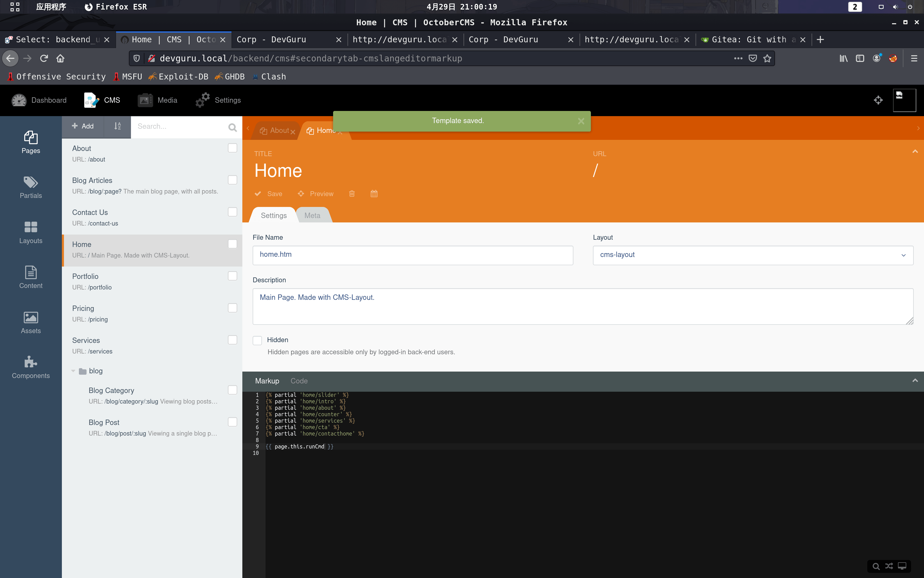The image size is (924, 578).
Task: Collapse the Markup editor panel chevron
Action: pyautogui.click(x=915, y=381)
